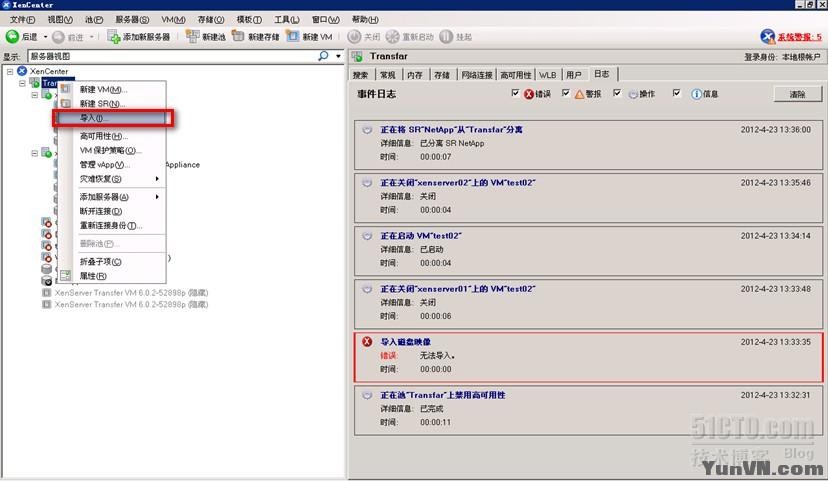Click the grey Forward (前进) arrow icon
This screenshot has height=481, width=828.
click(x=58, y=37)
